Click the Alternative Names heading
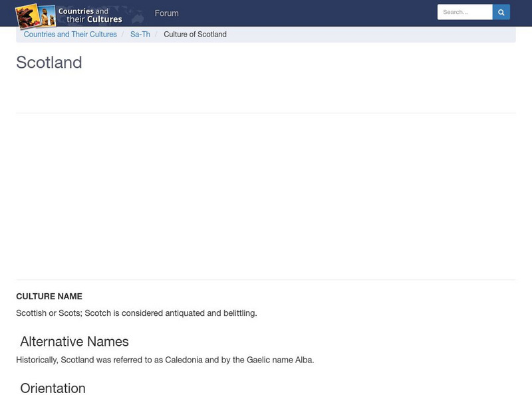This screenshot has height=395, width=532. (x=74, y=341)
